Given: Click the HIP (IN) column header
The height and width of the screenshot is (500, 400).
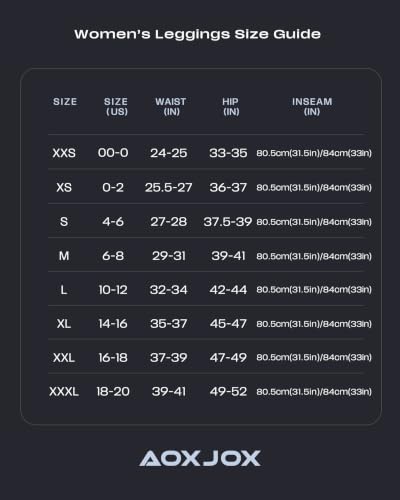Looking at the screenshot, I should click(231, 106).
